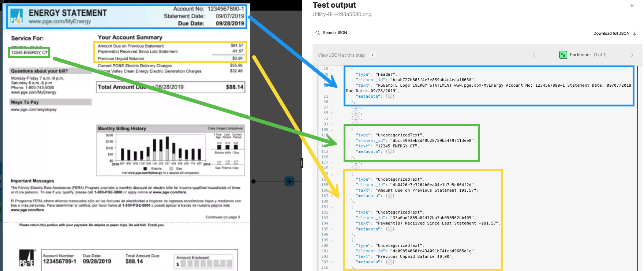Screen dimensions: 644x271
Task: Click www.pge.com/MyEnergy in the bill header
Action: (x=60, y=22)
